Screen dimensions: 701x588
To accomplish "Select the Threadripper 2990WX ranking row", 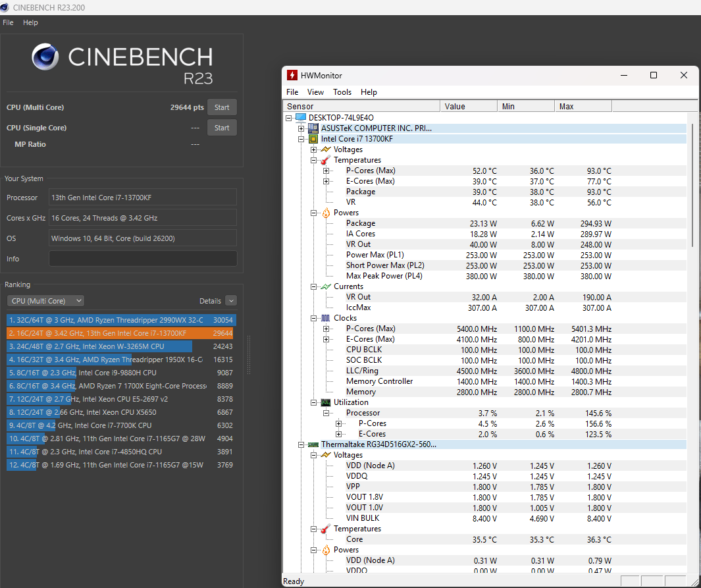I will [121, 320].
